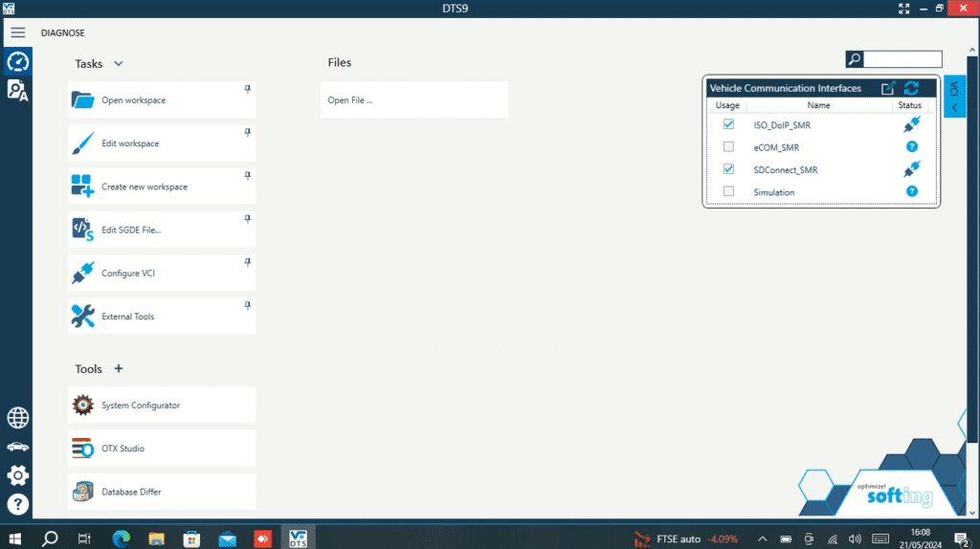The image size is (980, 549).
Task: Open help question mark icon
Action: click(17, 504)
